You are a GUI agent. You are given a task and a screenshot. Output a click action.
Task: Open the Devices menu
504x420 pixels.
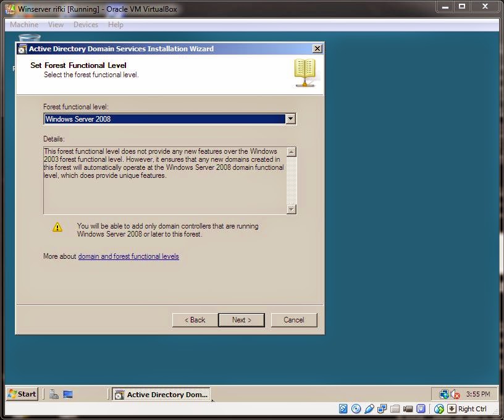(85, 25)
